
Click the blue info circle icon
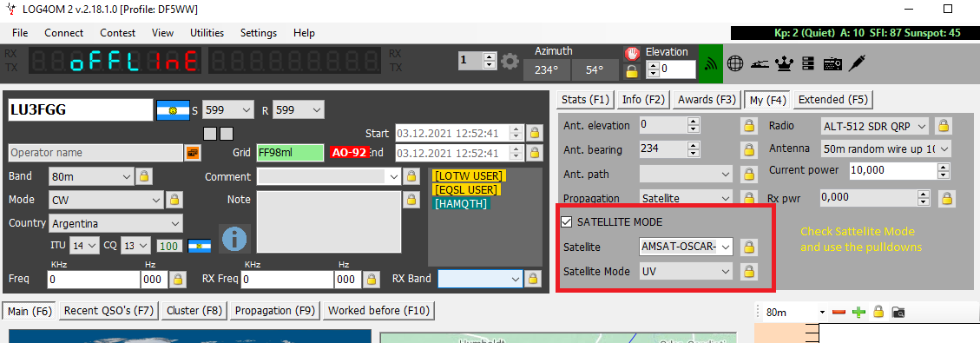(x=234, y=239)
